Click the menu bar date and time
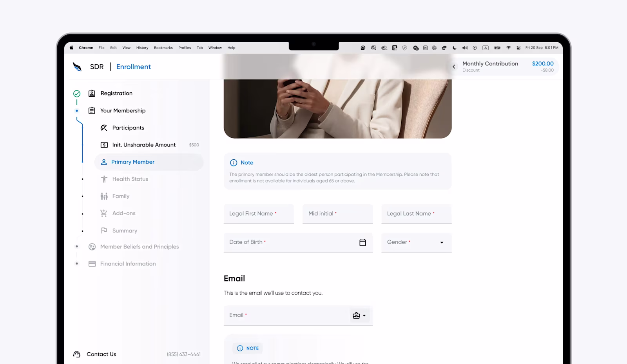This screenshot has height=364, width=627. (x=542, y=48)
